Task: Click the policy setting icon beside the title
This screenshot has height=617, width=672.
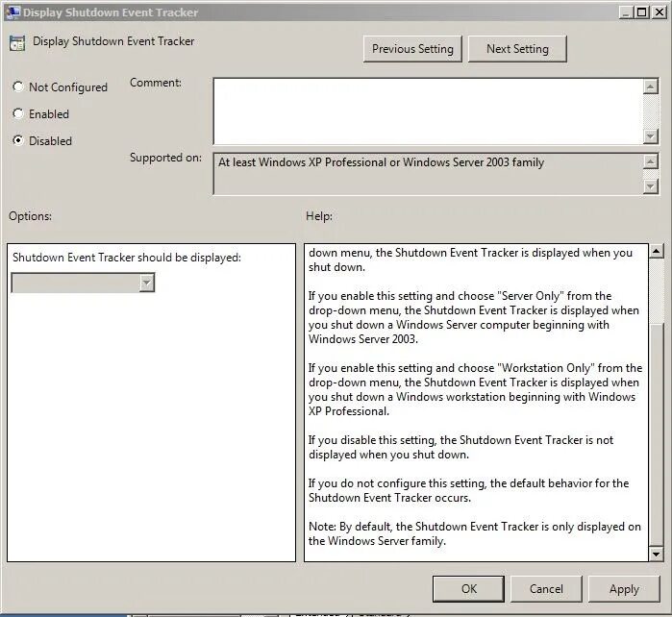Action: pyautogui.click(x=17, y=43)
